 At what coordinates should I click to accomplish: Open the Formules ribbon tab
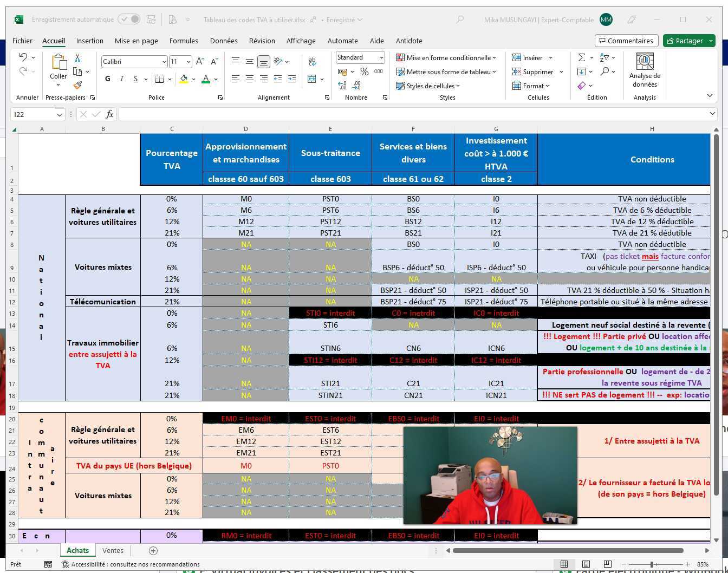[184, 41]
